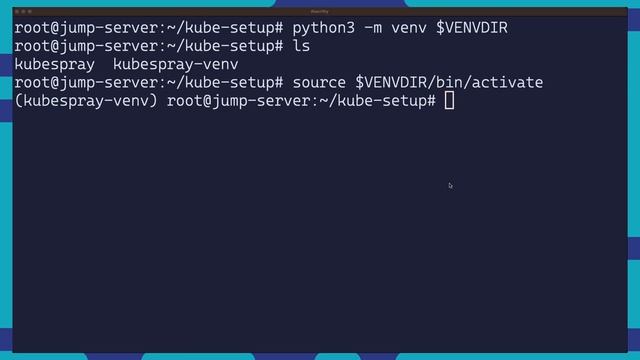This screenshot has height=360, width=640.
Task: Click the ls command on second line
Action: tap(301, 46)
